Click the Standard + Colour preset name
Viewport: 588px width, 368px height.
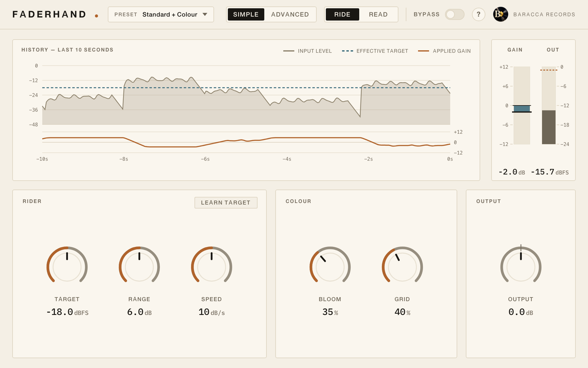point(170,14)
